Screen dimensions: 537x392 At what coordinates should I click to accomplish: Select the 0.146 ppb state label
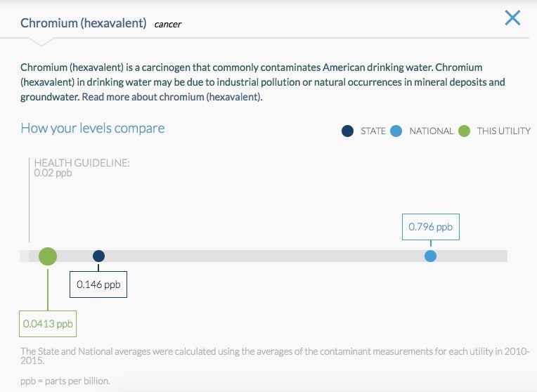[x=98, y=285]
